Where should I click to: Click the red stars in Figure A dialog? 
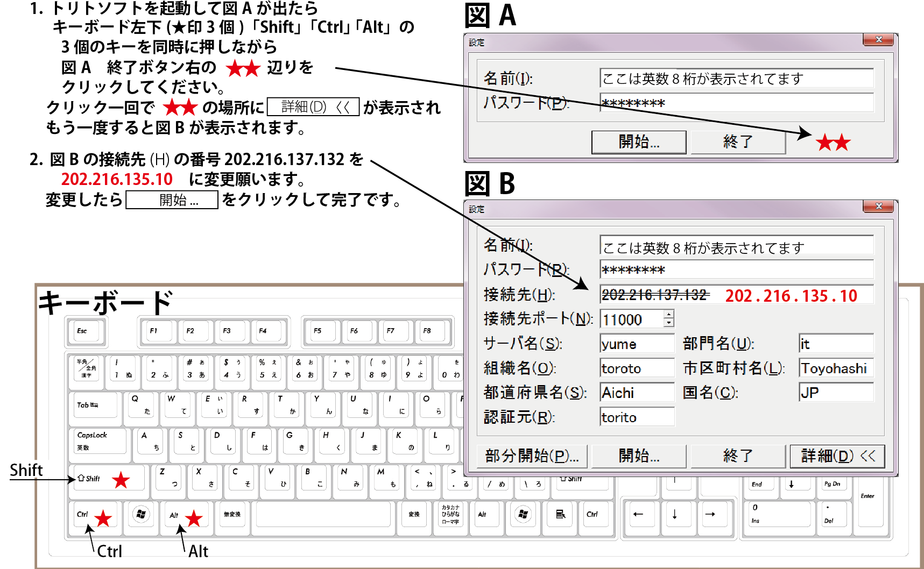[x=833, y=143]
